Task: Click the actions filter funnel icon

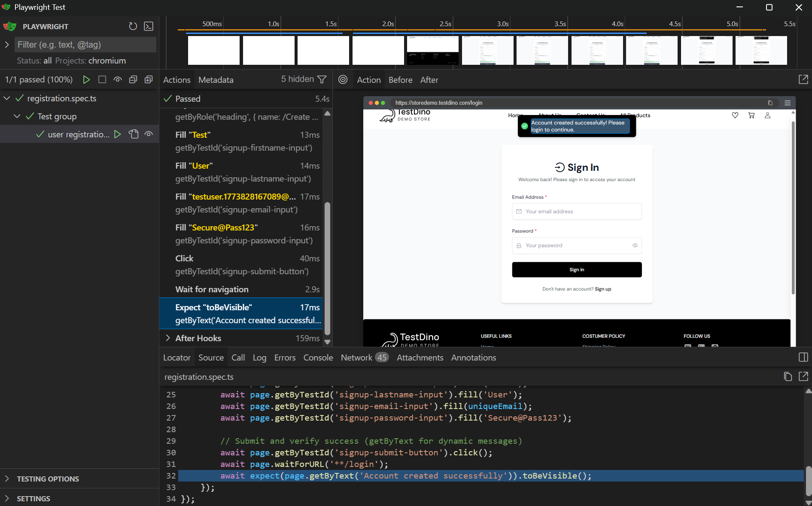Action: [x=322, y=79]
